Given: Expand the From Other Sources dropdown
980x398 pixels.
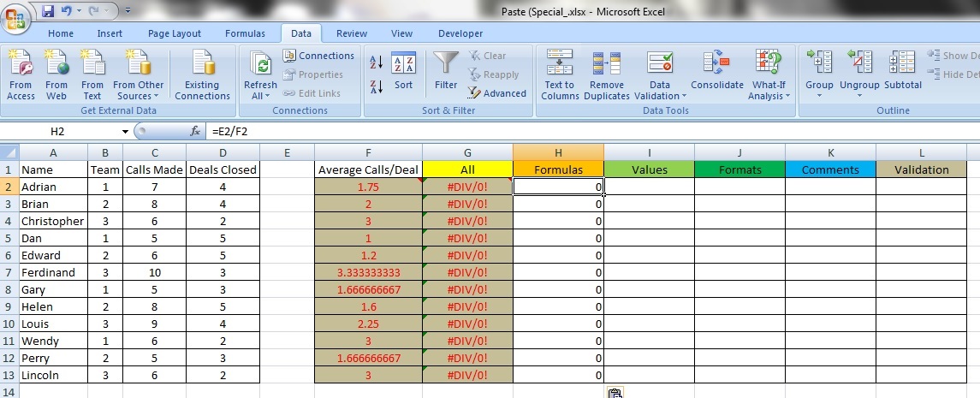Looking at the screenshot, I should tap(138, 96).
